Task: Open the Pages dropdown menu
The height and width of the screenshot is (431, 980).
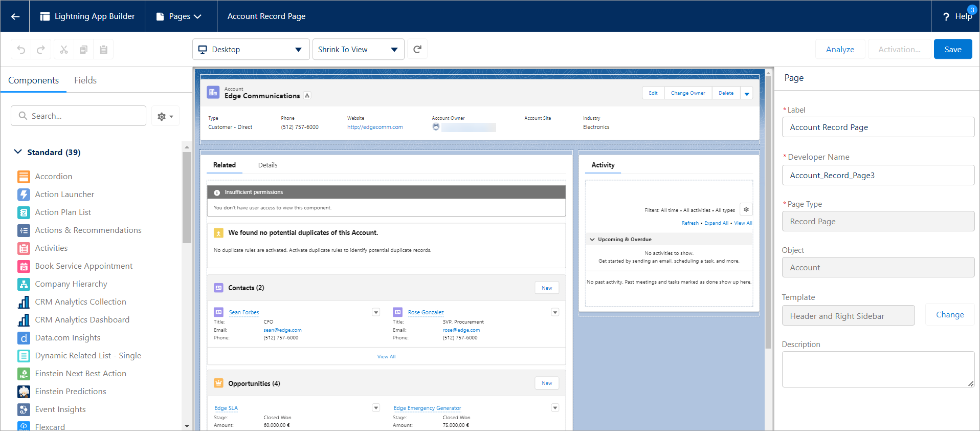Action: pos(179,16)
